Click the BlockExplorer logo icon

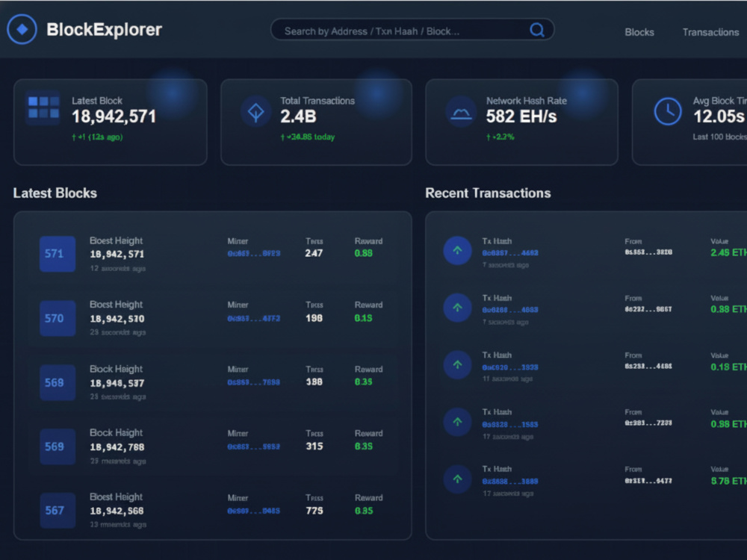(x=22, y=29)
